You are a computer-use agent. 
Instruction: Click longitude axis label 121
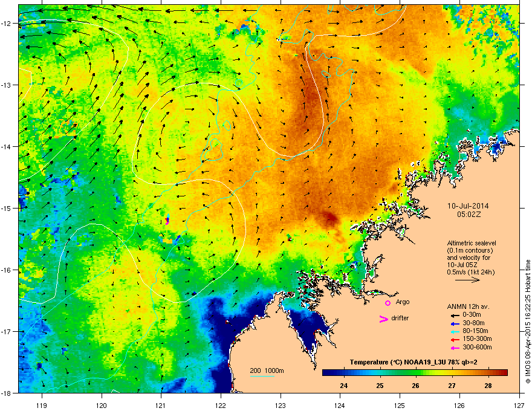(x=161, y=405)
